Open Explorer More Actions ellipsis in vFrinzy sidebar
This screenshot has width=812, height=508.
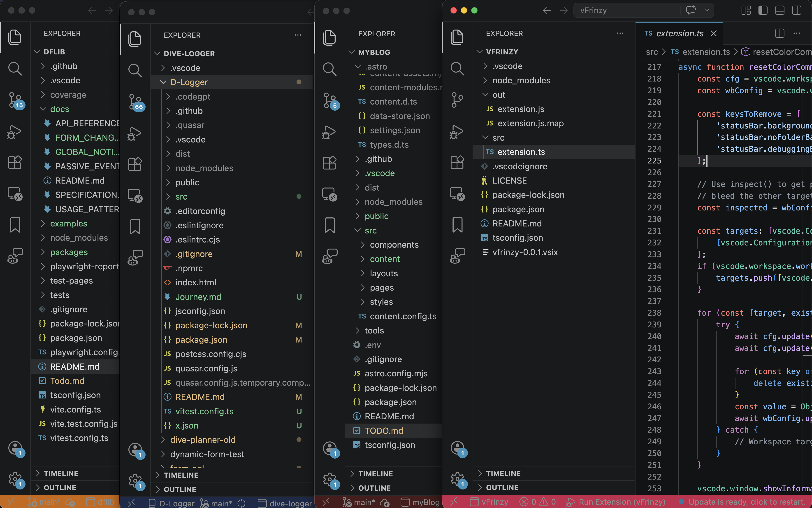pos(620,33)
